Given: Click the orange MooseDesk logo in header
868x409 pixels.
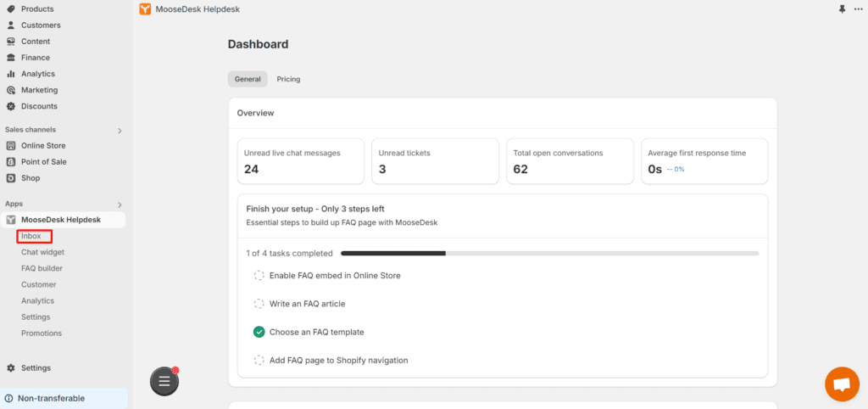Looking at the screenshot, I should 145,8.
